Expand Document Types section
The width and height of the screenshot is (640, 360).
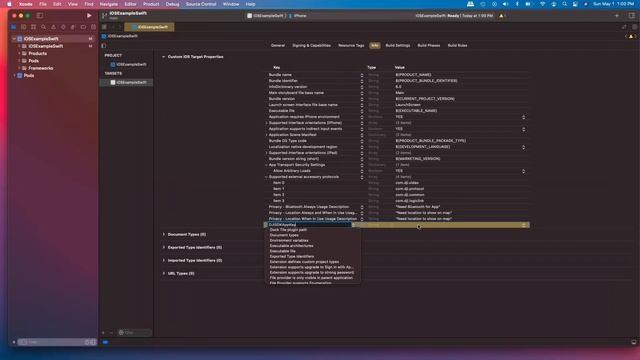click(x=164, y=234)
